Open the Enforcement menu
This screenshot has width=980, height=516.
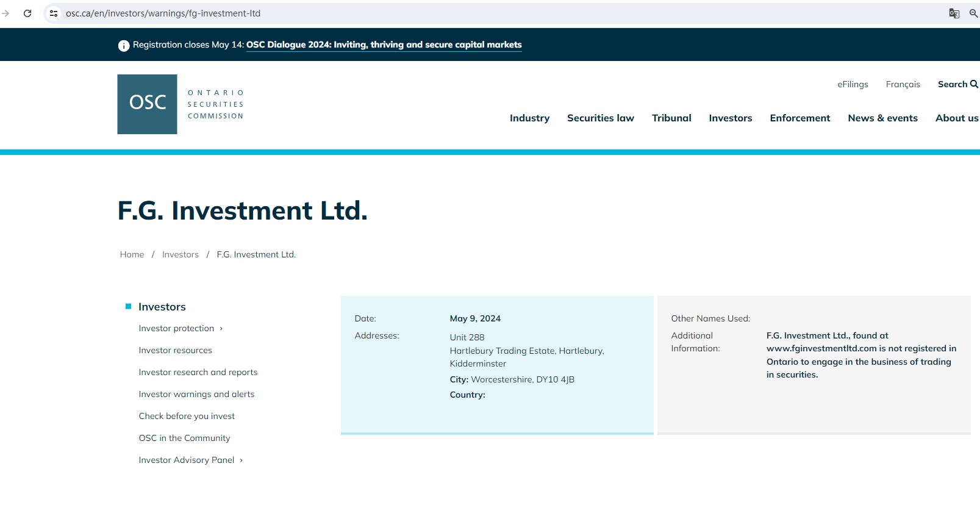800,118
